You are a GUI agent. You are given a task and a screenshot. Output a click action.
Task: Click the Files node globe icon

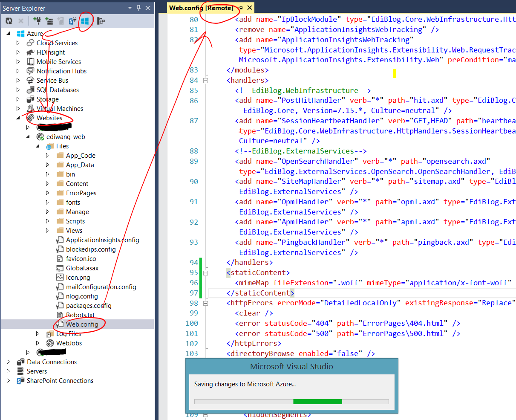coord(50,146)
